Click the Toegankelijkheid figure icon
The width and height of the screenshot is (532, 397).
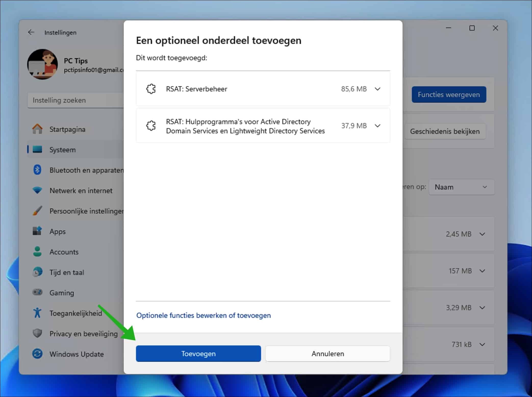pyautogui.click(x=37, y=313)
